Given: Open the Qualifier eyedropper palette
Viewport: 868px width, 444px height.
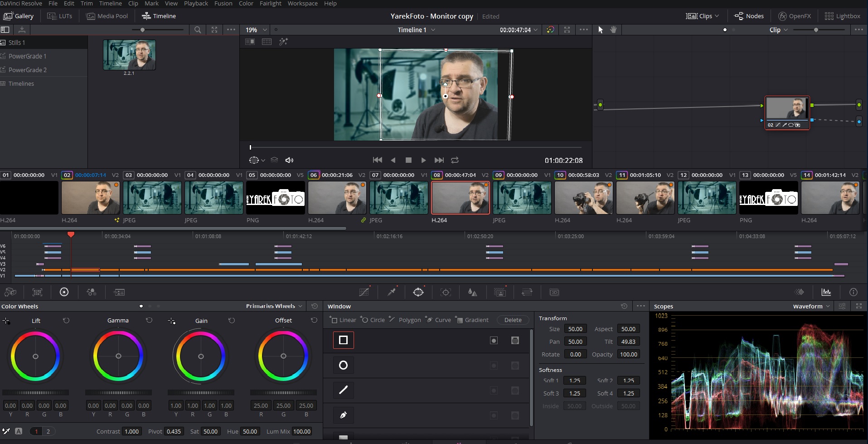Looking at the screenshot, I should click(392, 292).
